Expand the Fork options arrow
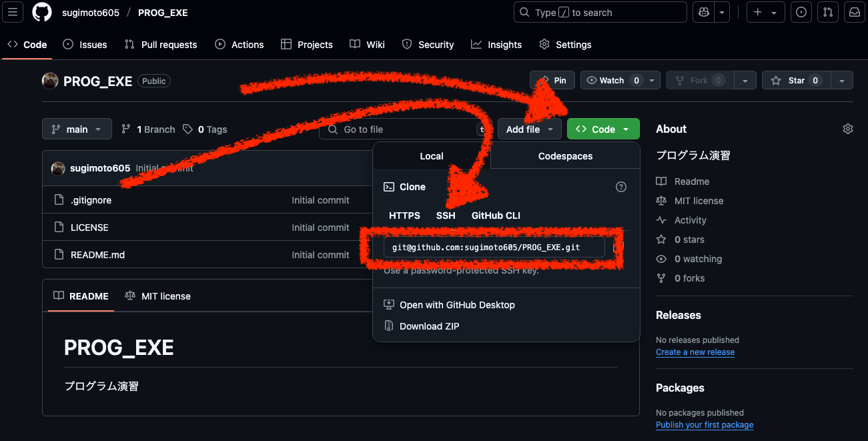 (x=745, y=80)
